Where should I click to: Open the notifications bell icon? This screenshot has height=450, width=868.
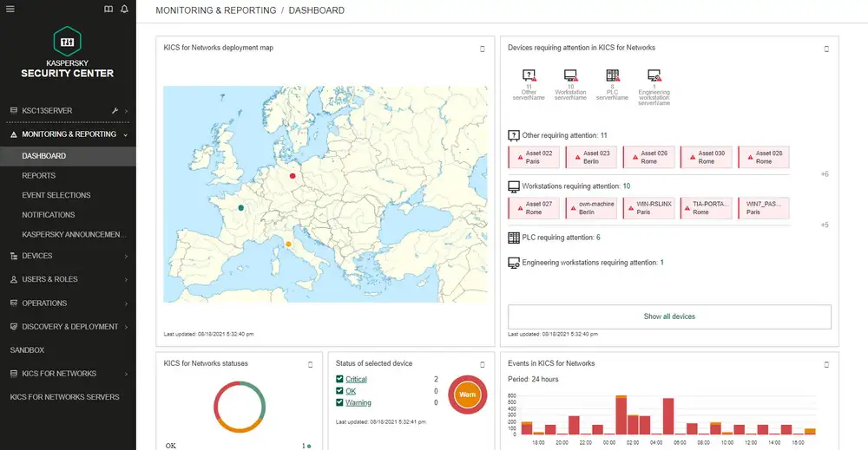(x=123, y=10)
